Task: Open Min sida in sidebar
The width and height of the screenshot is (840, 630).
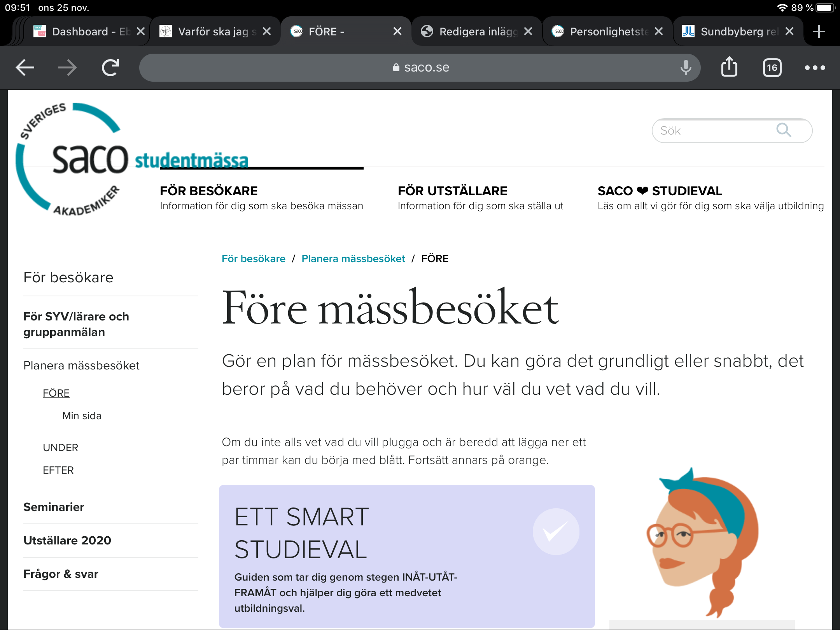Action: 82,416
